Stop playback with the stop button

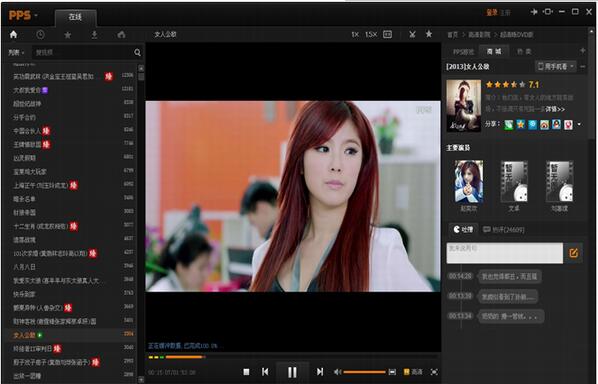(246, 371)
